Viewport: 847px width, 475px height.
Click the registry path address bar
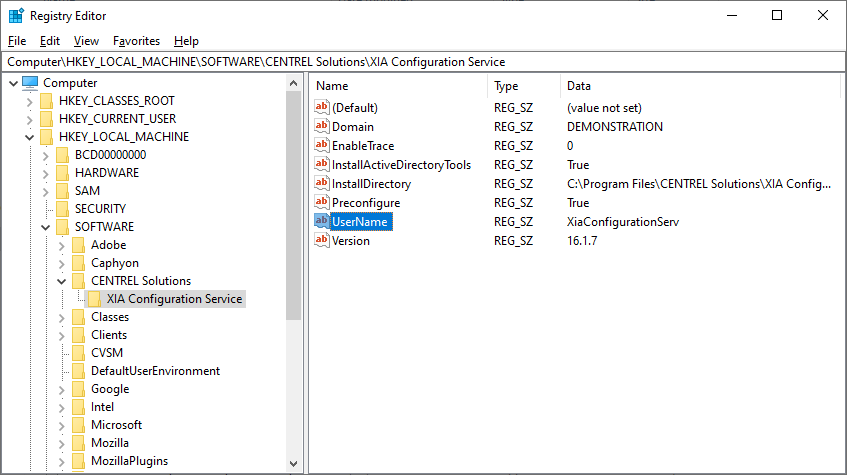pos(424,62)
